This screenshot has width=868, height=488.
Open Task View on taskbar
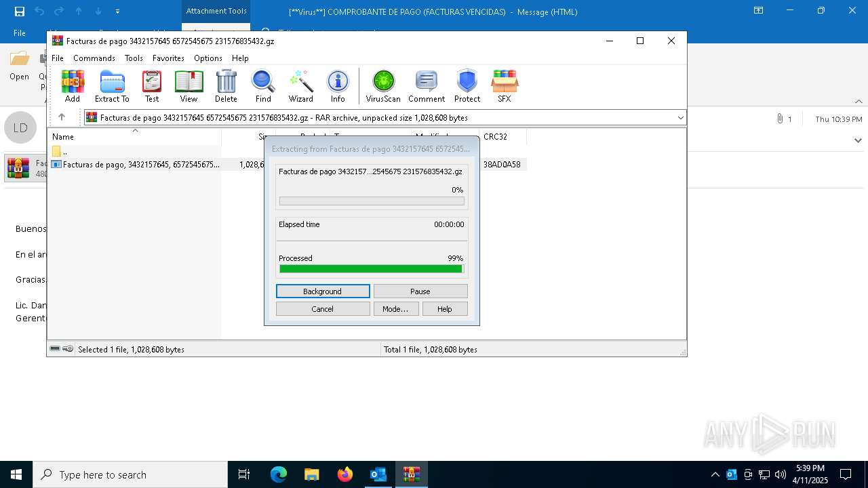pyautogui.click(x=244, y=474)
